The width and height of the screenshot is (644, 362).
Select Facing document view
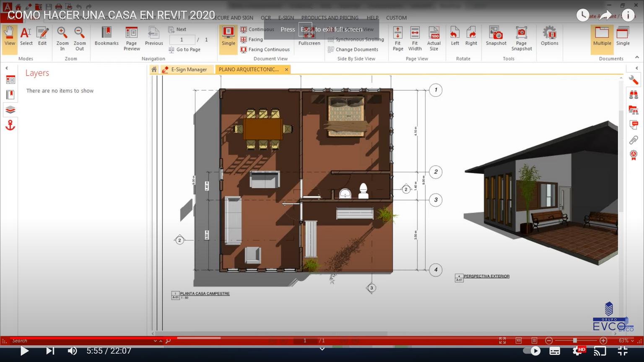coord(252,39)
